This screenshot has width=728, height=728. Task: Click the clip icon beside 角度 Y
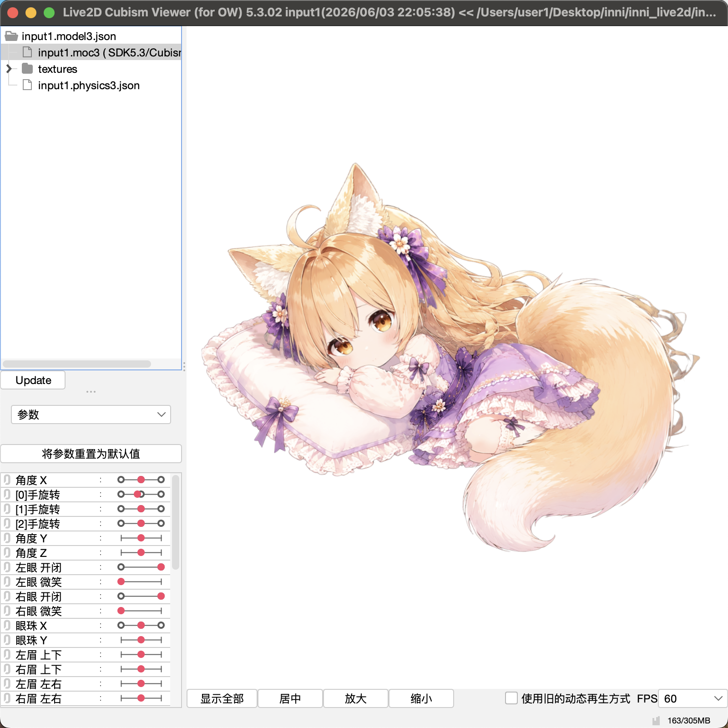click(7, 538)
